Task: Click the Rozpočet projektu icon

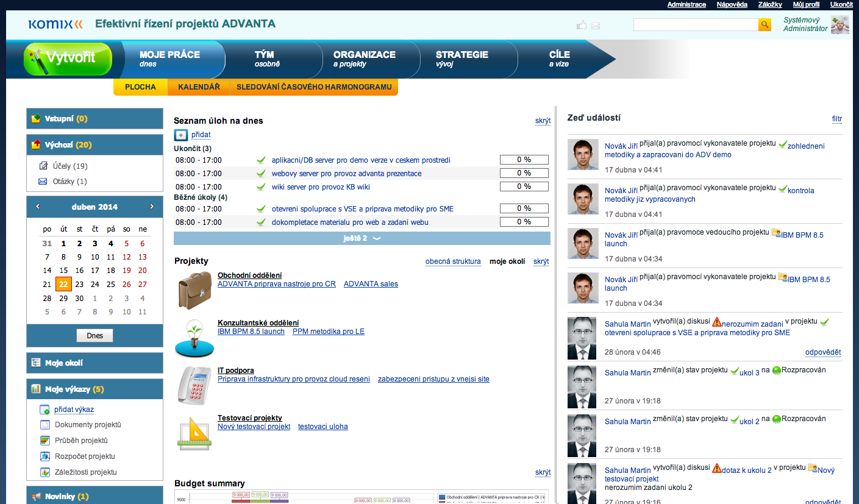Action: [x=45, y=456]
